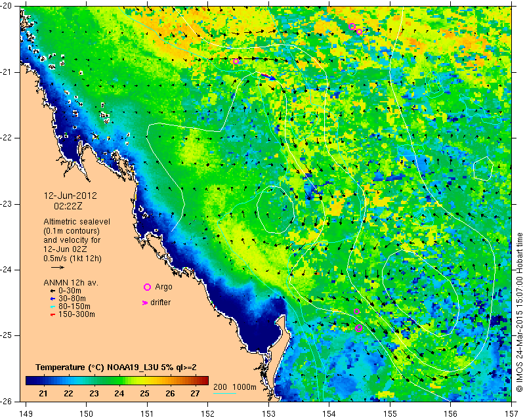Click the 'drifter' legend label
The width and height of the screenshot is (525, 420).
[160, 303]
